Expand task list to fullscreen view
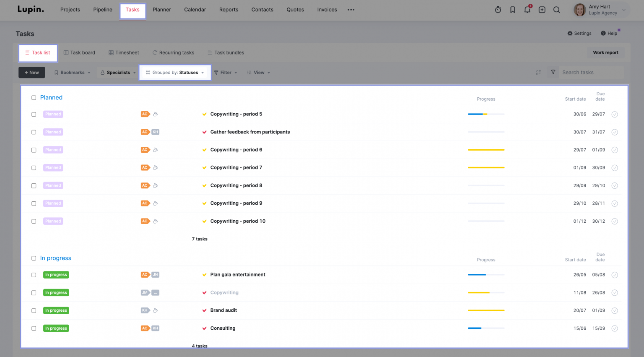This screenshot has height=357, width=644. [x=538, y=72]
